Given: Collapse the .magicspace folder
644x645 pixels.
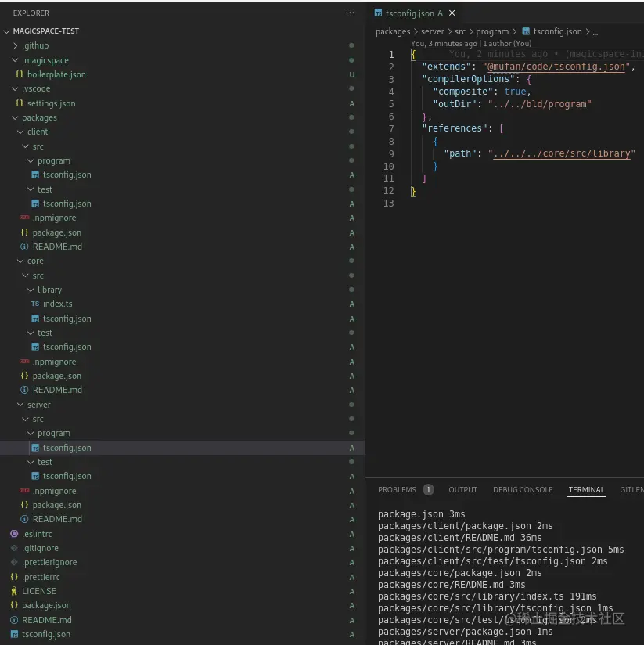Looking at the screenshot, I should click(15, 60).
